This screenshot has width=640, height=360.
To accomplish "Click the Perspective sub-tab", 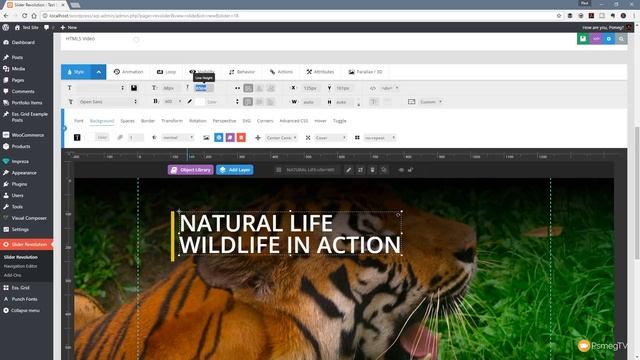I will 224,121.
